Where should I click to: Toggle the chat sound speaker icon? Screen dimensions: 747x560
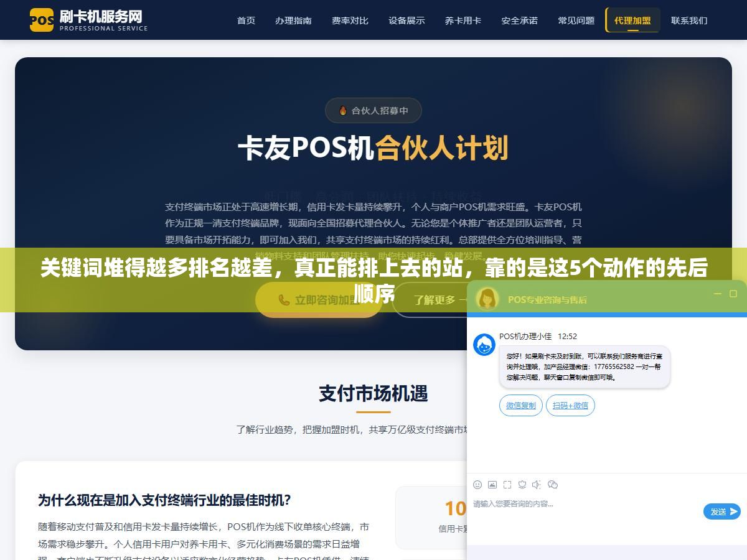tap(537, 485)
